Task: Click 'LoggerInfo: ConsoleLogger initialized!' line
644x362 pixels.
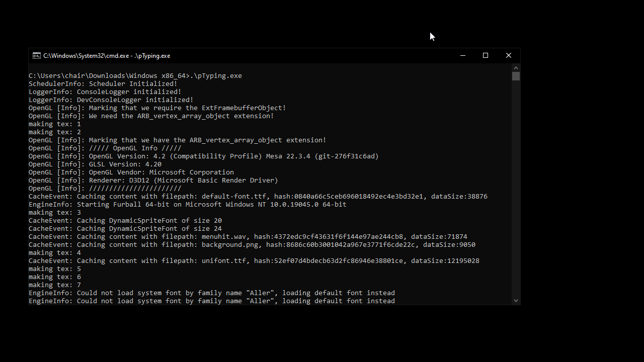Action: click(x=105, y=92)
